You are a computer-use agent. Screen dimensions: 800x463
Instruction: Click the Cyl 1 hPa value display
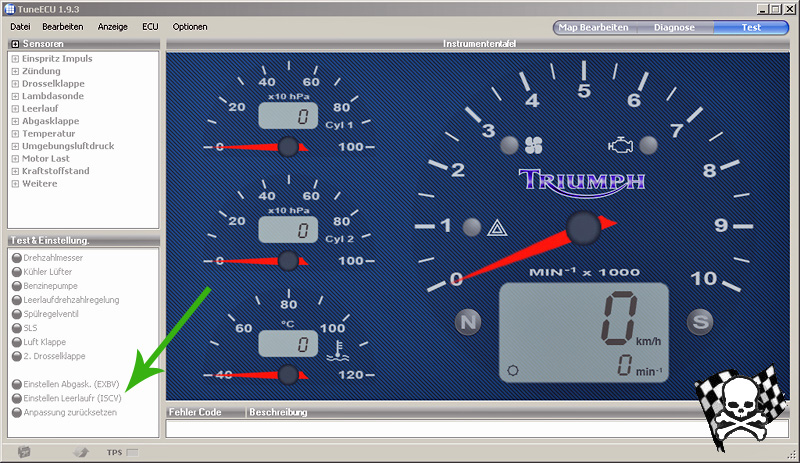[x=288, y=116]
